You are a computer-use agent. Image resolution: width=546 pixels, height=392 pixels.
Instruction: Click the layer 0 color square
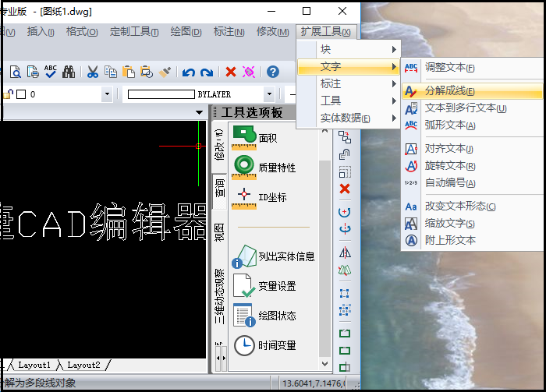coord(21,94)
